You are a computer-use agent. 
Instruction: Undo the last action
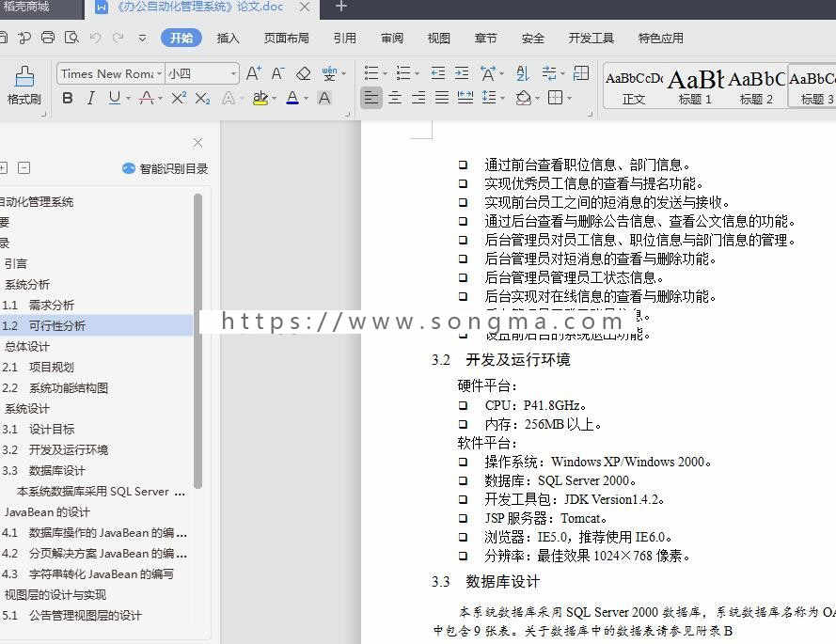click(95, 38)
